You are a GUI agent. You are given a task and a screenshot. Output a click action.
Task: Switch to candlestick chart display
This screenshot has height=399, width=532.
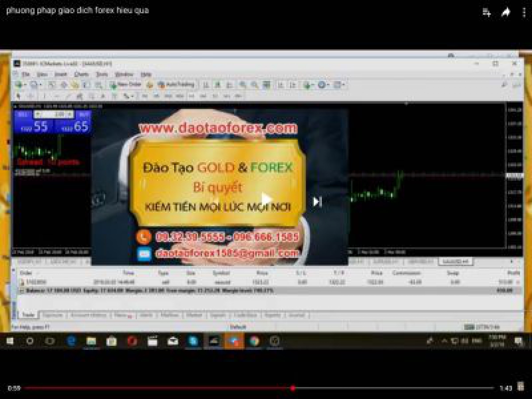[x=217, y=84]
